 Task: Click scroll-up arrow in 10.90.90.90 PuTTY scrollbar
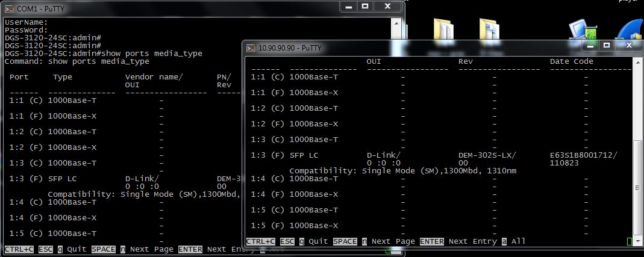[x=638, y=61]
